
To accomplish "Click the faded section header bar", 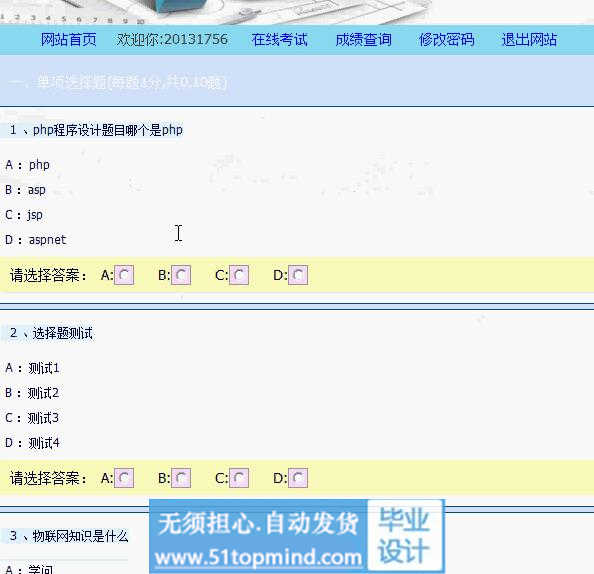I will pyautogui.click(x=297, y=81).
